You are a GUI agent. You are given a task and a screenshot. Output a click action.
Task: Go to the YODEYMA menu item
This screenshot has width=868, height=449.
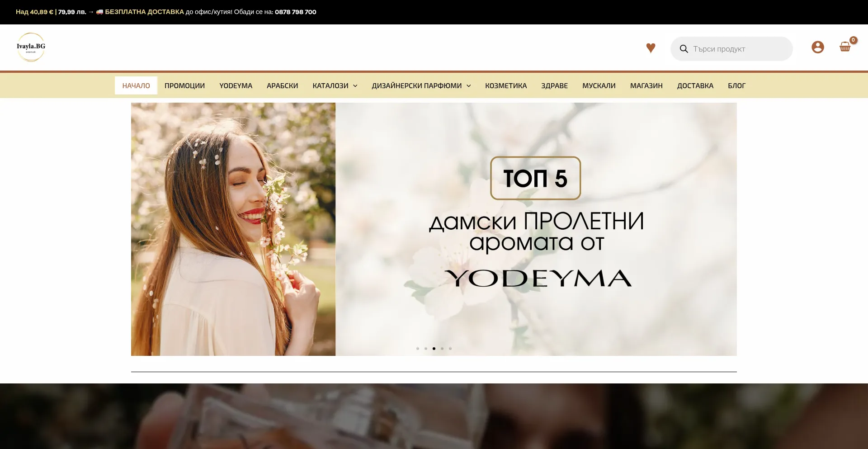click(236, 85)
